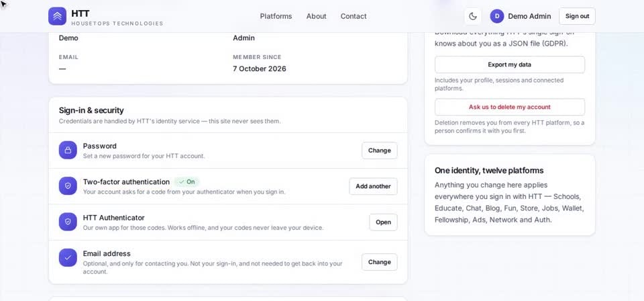Screen dimensions: 644x301
Task: Change the email address
Action: click(x=380, y=262)
